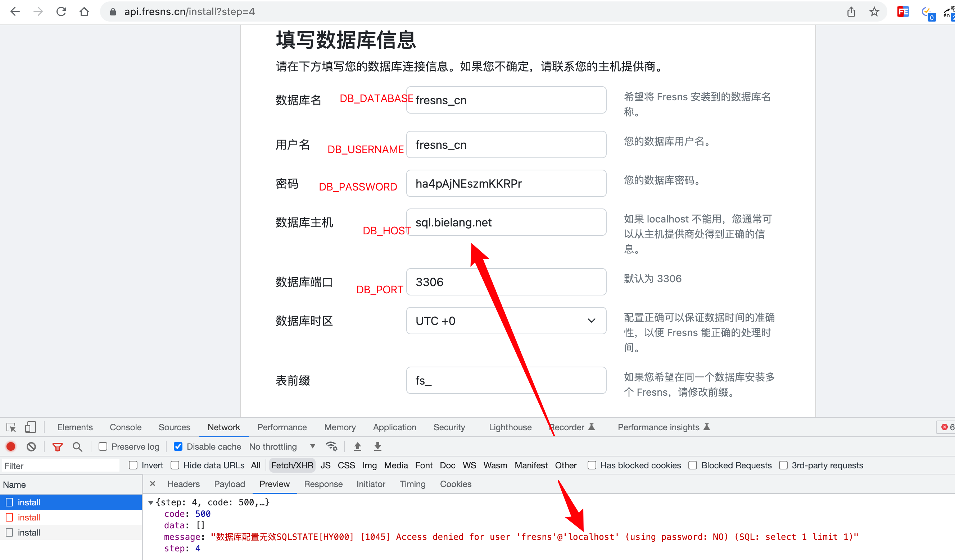Export requests as HAR file
This screenshot has height=560, width=955.
tap(377, 446)
